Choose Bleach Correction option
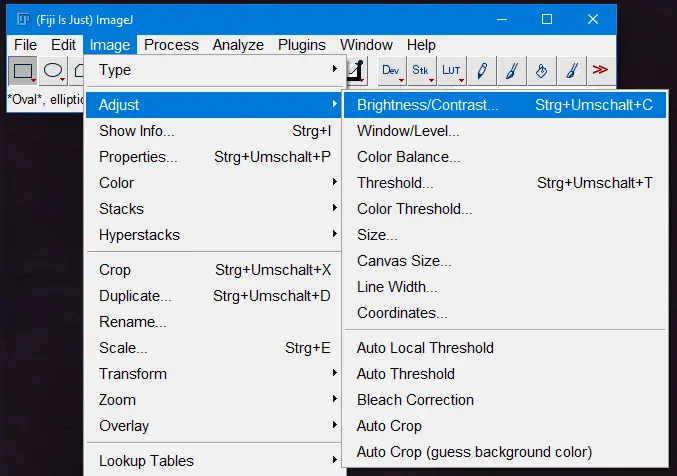This screenshot has height=476, width=677. coord(415,400)
